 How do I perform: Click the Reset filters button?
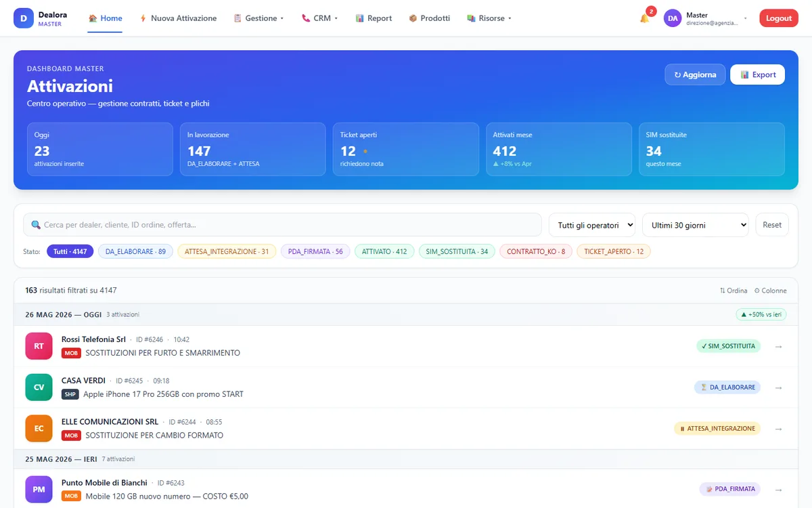(772, 225)
